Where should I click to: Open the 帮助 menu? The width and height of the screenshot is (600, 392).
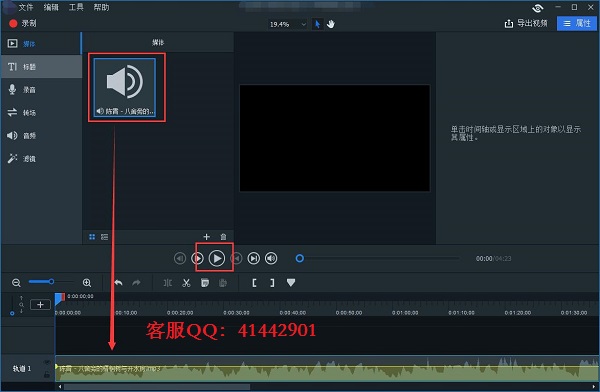(x=101, y=7)
